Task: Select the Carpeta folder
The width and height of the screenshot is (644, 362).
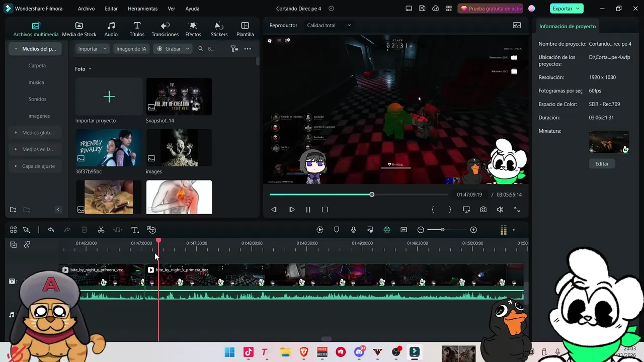Action: tap(37, 65)
